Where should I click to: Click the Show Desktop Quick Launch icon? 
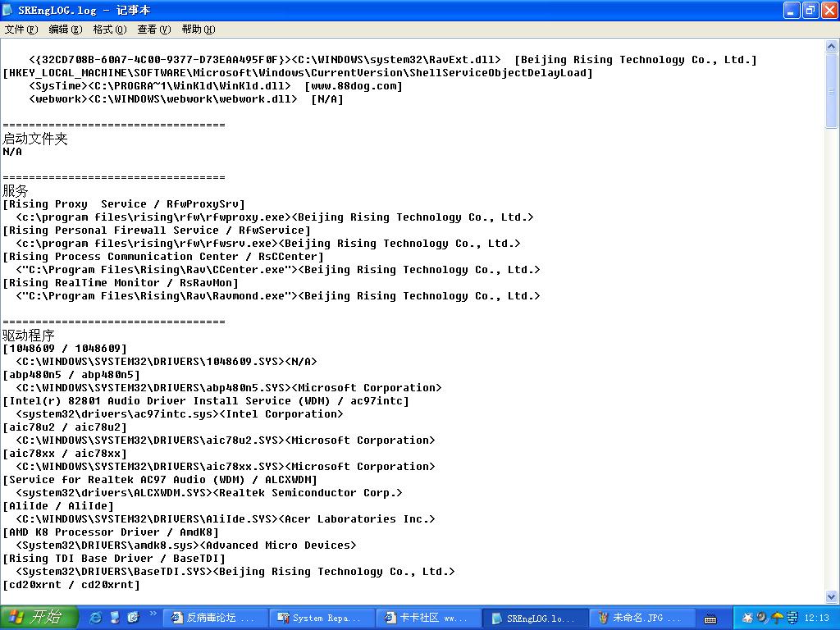pos(115,618)
